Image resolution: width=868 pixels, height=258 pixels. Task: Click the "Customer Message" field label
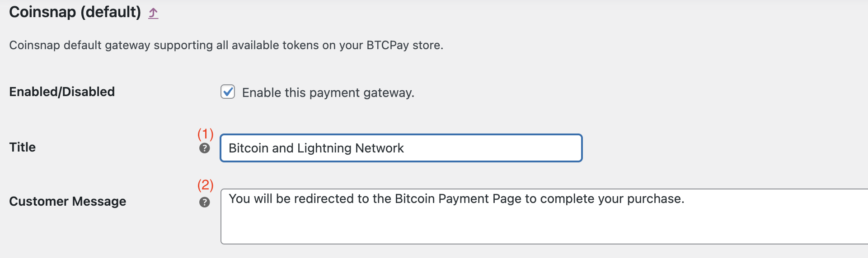tap(68, 202)
